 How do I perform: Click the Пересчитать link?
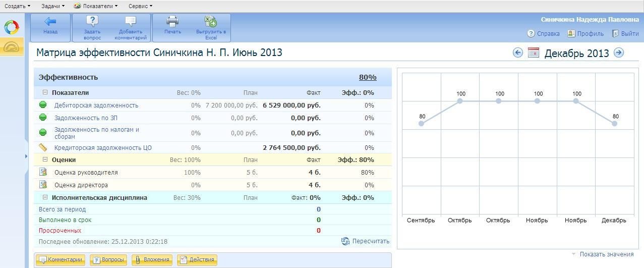pyautogui.click(x=370, y=241)
